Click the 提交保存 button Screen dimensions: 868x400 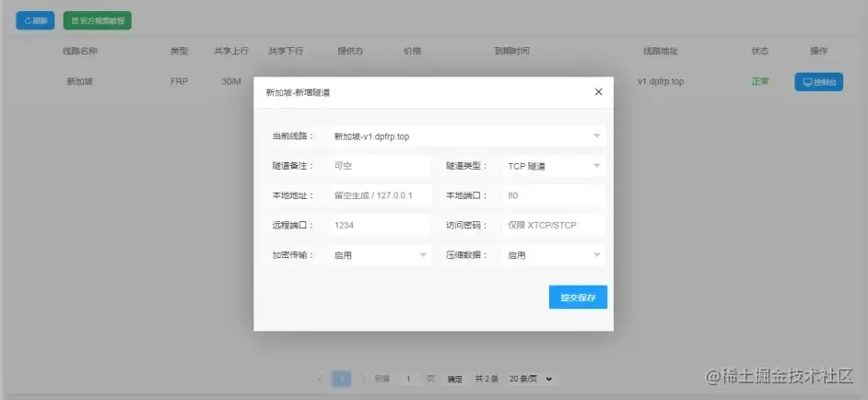[x=578, y=297]
